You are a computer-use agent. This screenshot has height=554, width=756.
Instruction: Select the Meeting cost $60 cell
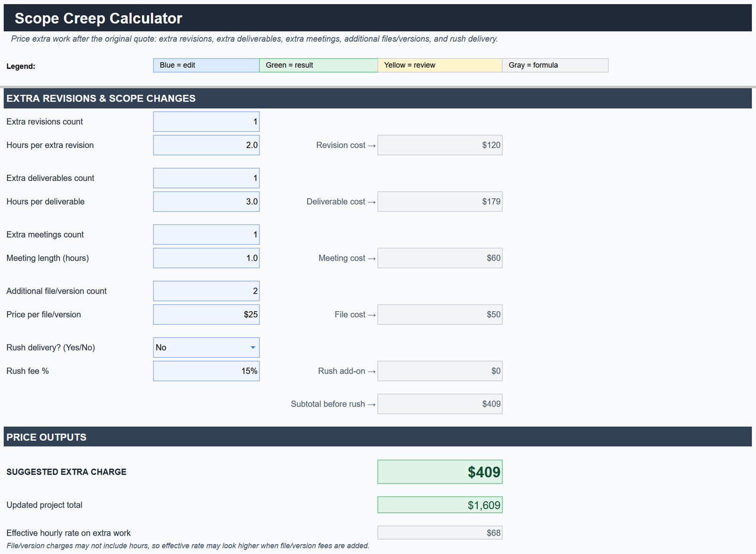[x=440, y=258]
